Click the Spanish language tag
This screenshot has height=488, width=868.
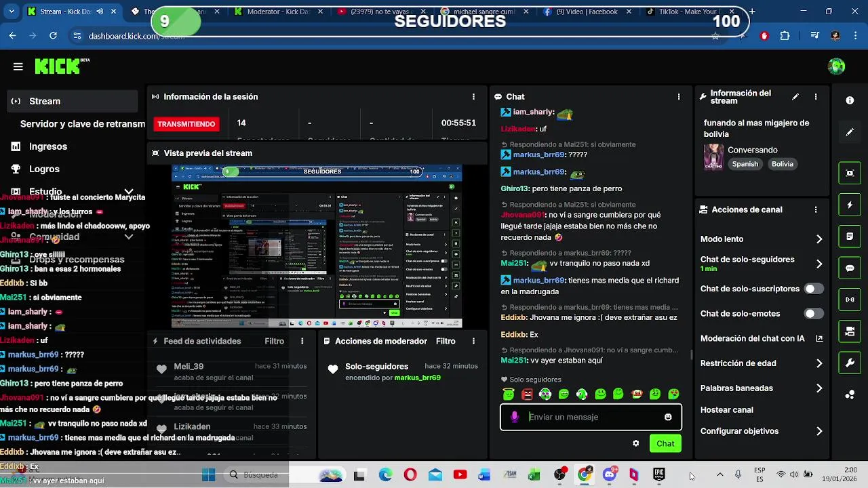point(745,164)
